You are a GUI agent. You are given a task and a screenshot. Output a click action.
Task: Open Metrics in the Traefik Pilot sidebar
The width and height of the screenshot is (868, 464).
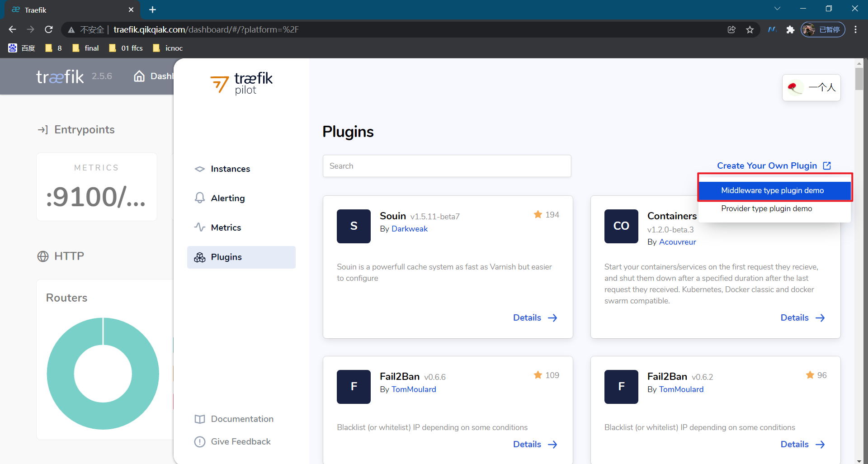tap(226, 227)
